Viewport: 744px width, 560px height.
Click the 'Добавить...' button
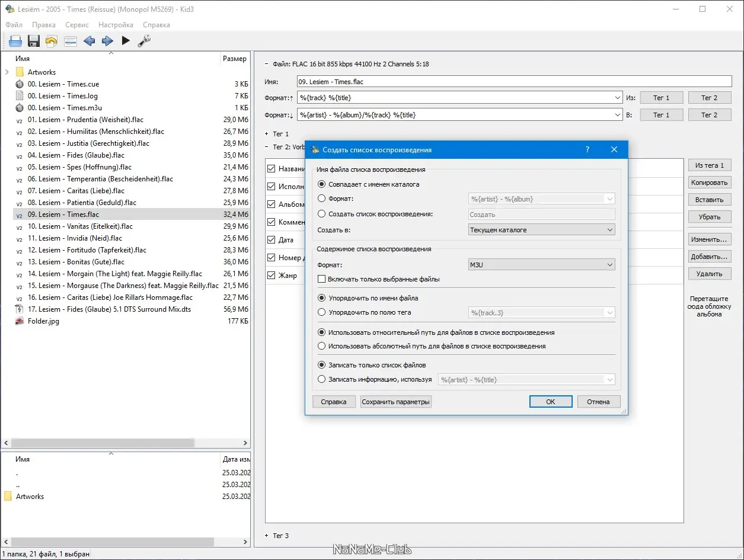point(710,257)
